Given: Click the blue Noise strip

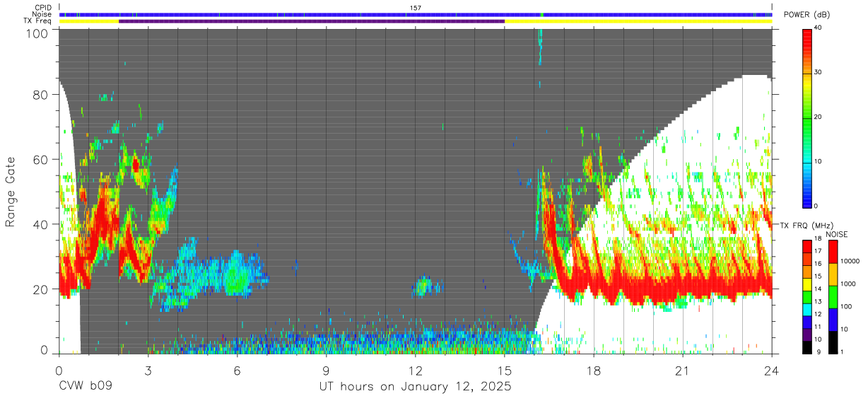Looking at the screenshot, I should point(416,14).
